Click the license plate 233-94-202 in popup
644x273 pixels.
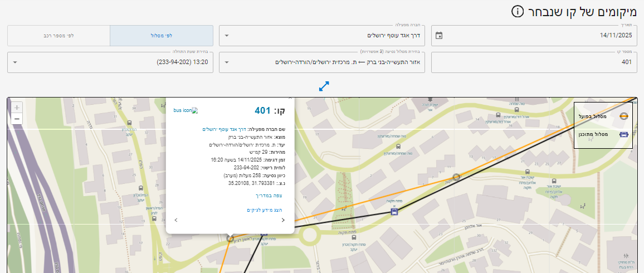click(x=247, y=168)
